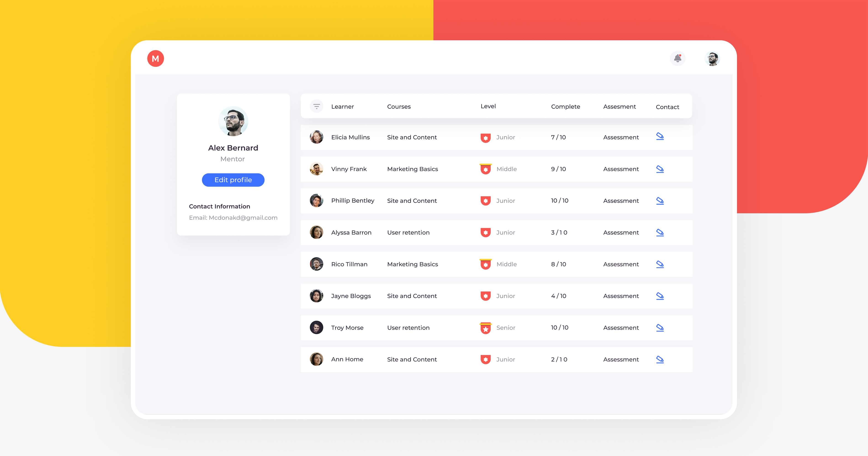Viewport: 868px width, 456px height.
Task: Contact Ann Home via the pen icon
Action: [x=660, y=359]
